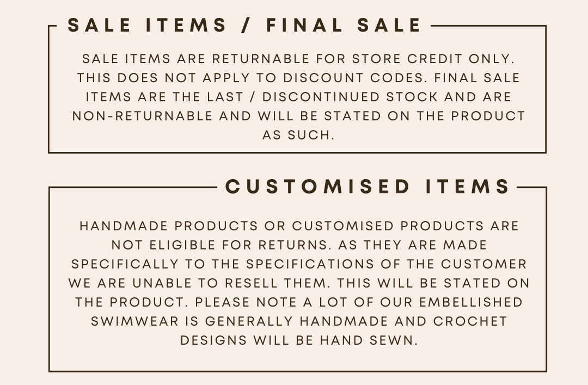The height and width of the screenshot is (385, 588).
Task: Click the word "CUSTOMER" in the paragraph
Action: click(x=483, y=264)
